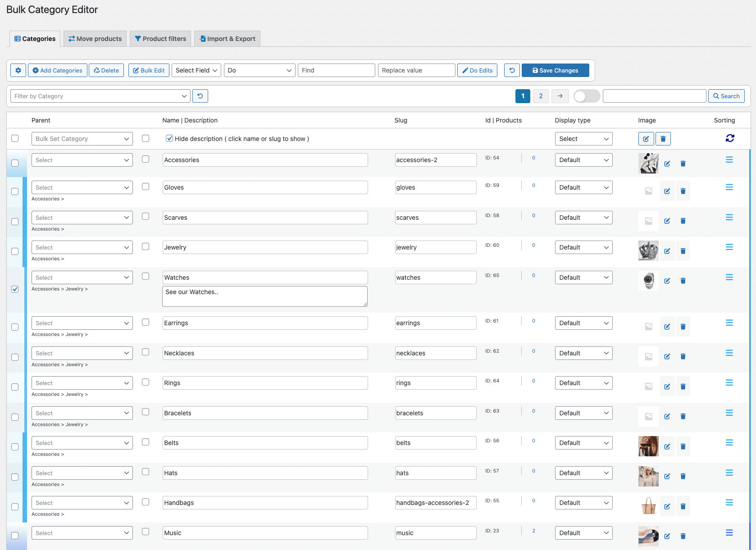This screenshot has height=550, width=756.
Task: Open the settings gear in the toolbar
Action: coord(18,70)
